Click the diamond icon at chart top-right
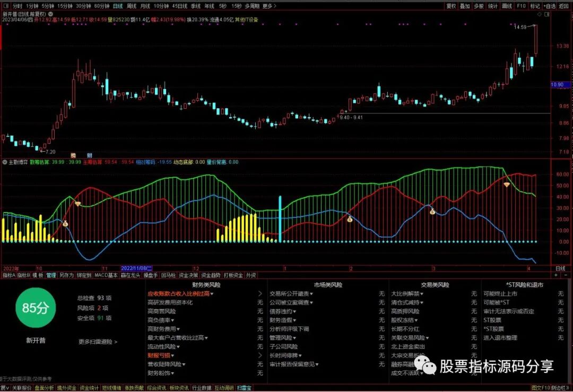This screenshot has height=392, width=573. pyautogui.click(x=540, y=14)
